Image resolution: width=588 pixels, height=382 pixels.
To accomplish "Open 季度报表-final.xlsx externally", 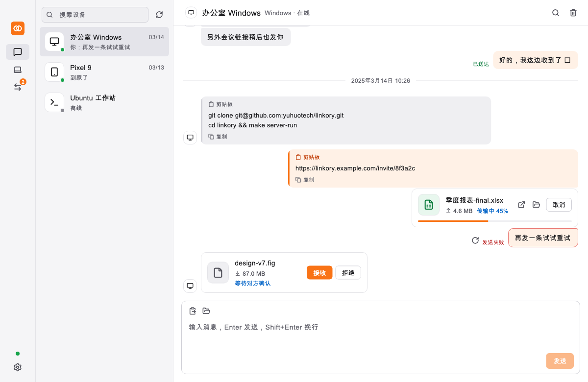I will (x=522, y=205).
